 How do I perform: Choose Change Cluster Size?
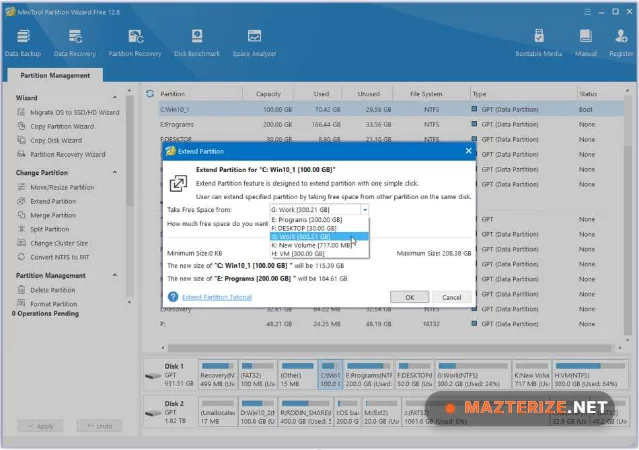[53, 243]
